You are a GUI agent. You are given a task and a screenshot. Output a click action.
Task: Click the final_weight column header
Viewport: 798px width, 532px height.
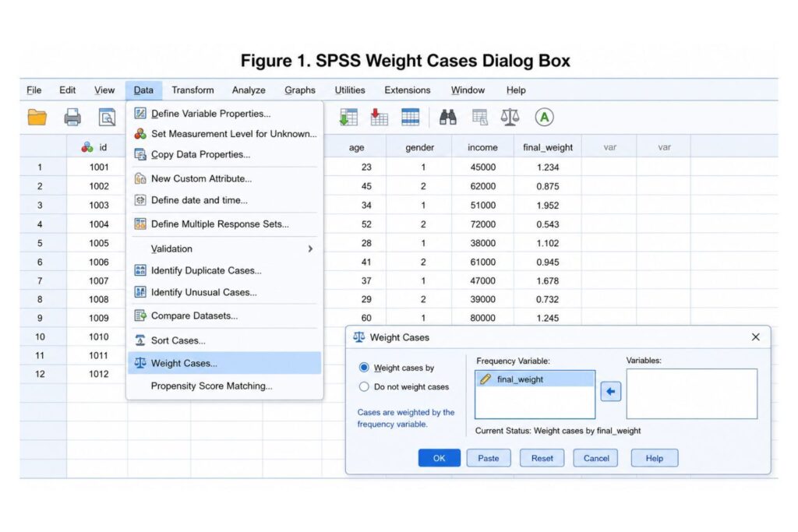[x=548, y=147]
